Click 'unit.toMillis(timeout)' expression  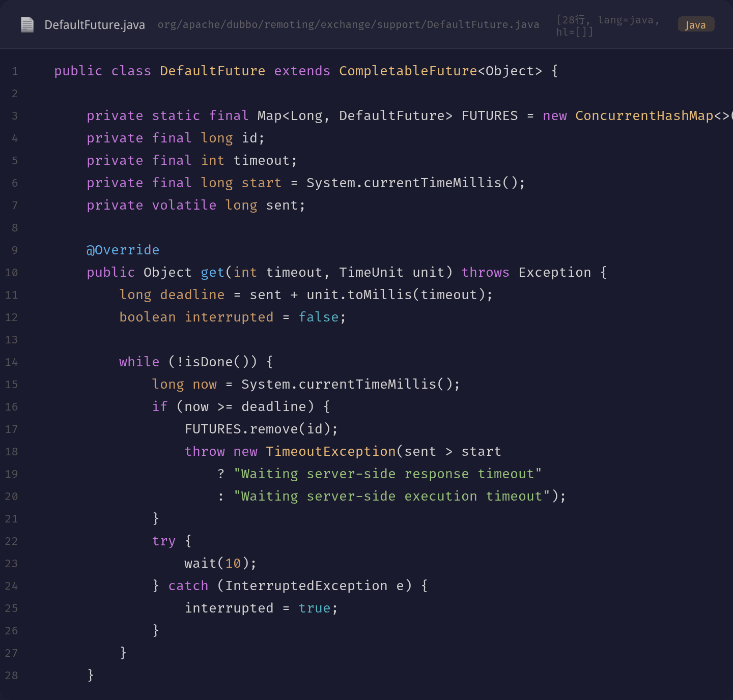396,295
